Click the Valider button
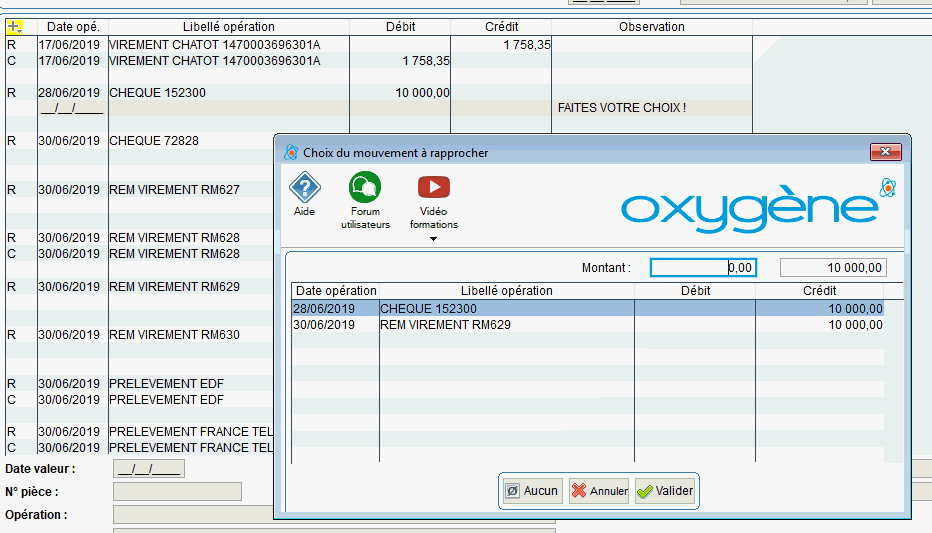 pos(665,491)
